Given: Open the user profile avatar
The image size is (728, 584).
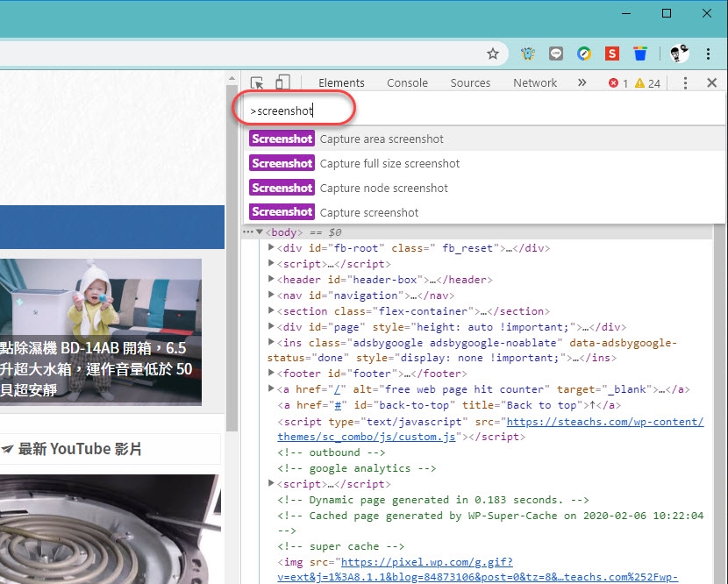Looking at the screenshot, I should point(680,53).
